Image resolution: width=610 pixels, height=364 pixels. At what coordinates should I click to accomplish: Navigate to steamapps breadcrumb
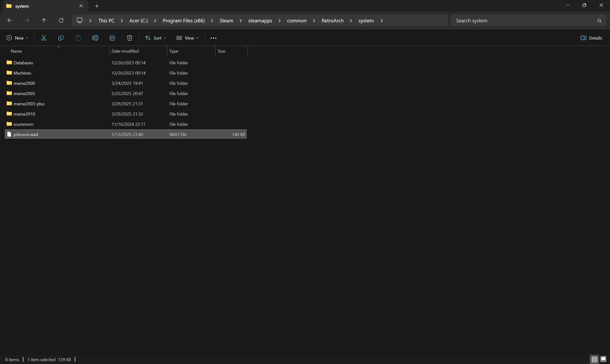coord(260,20)
